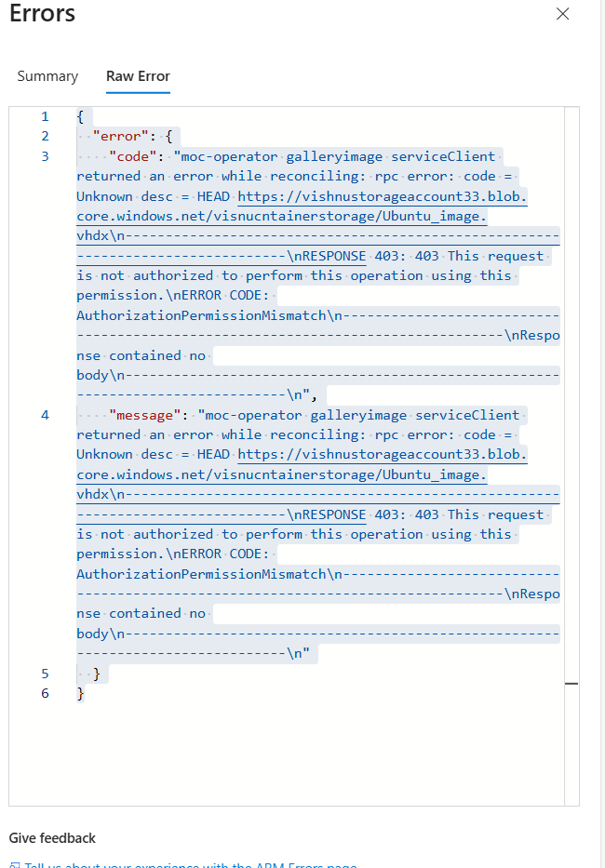Image resolution: width=605 pixels, height=868 pixels.
Task: Close the Errors panel with the X
Action: [562, 14]
